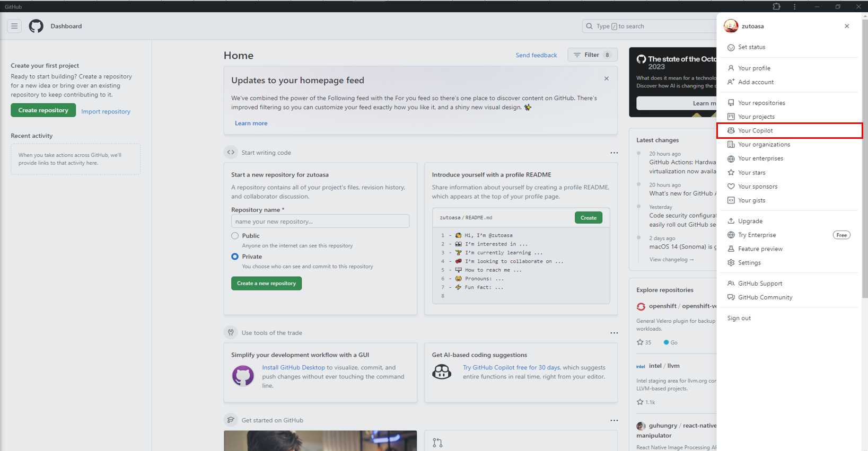This screenshot has height=451, width=868.
Task: Click the Your stars star icon
Action: click(x=731, y=173)
